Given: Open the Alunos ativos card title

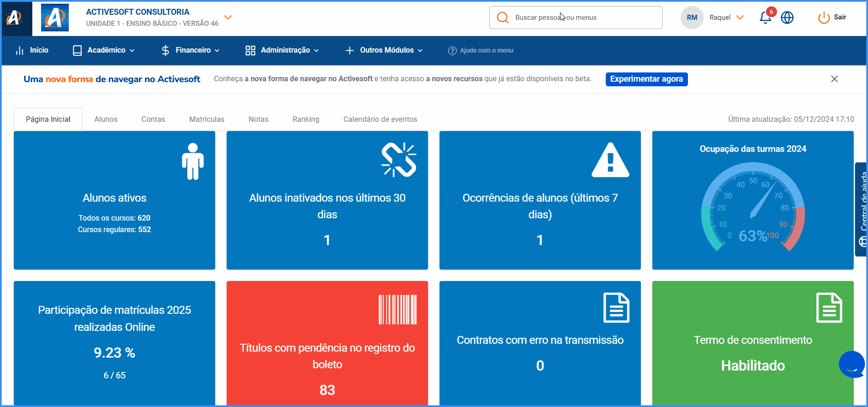Looking at the screenshot, I should coord(115,198).
